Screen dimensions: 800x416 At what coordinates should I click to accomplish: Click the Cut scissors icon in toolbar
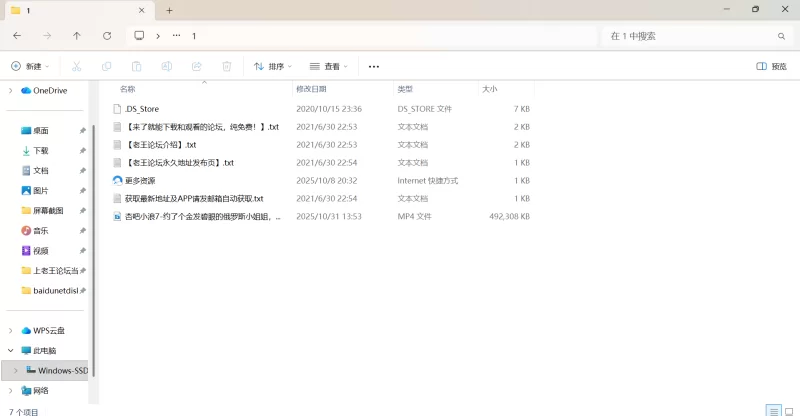[x=76, y=66]
